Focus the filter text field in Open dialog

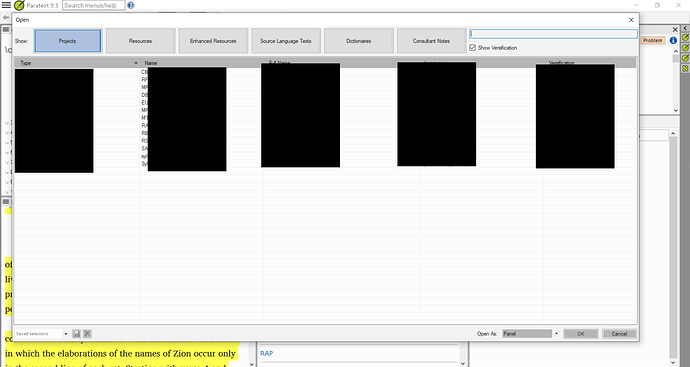(553, 34)
